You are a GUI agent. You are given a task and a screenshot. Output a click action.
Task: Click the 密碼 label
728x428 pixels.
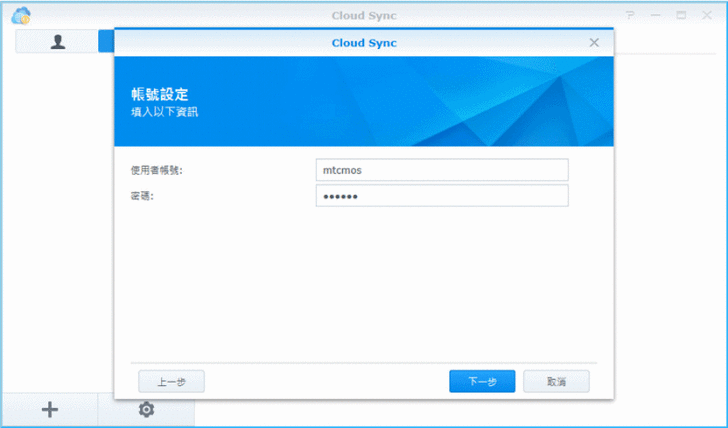[142, 196]
